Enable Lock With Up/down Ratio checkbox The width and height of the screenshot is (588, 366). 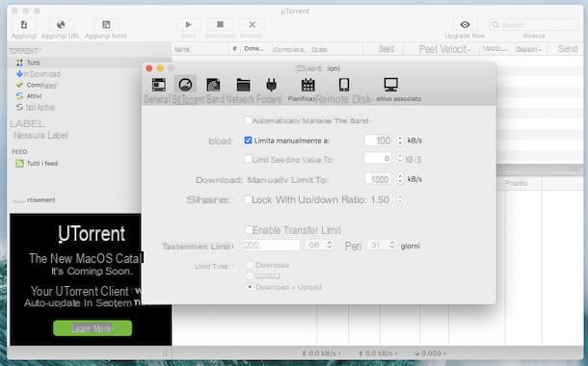[248, 199]
